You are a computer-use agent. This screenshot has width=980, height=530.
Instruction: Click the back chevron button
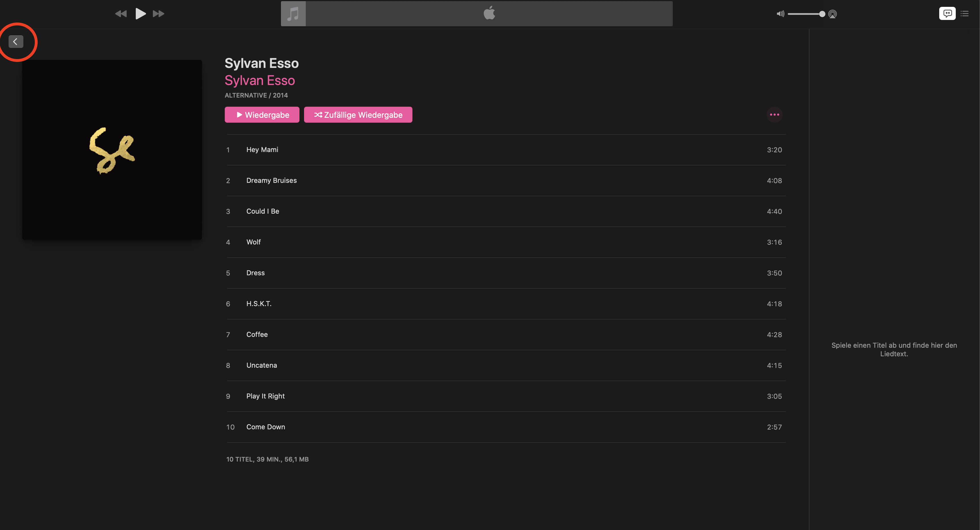(x=16, y=41)
